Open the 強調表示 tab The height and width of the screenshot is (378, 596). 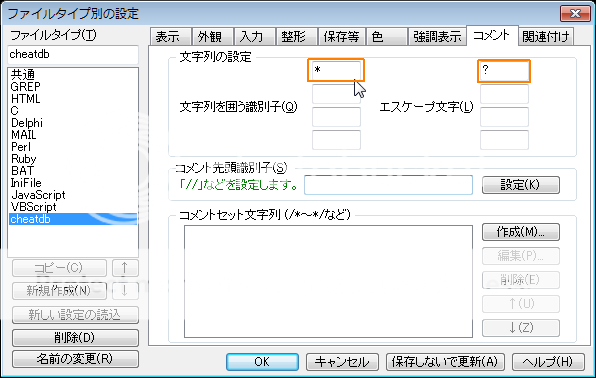[x=437, y=37]
